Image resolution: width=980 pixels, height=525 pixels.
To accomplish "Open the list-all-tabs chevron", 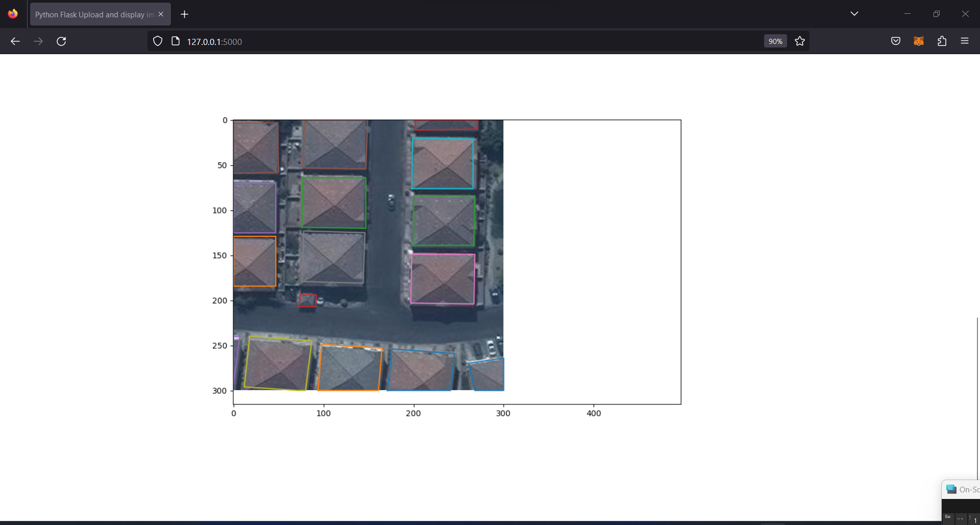I will tap(855, 14).
